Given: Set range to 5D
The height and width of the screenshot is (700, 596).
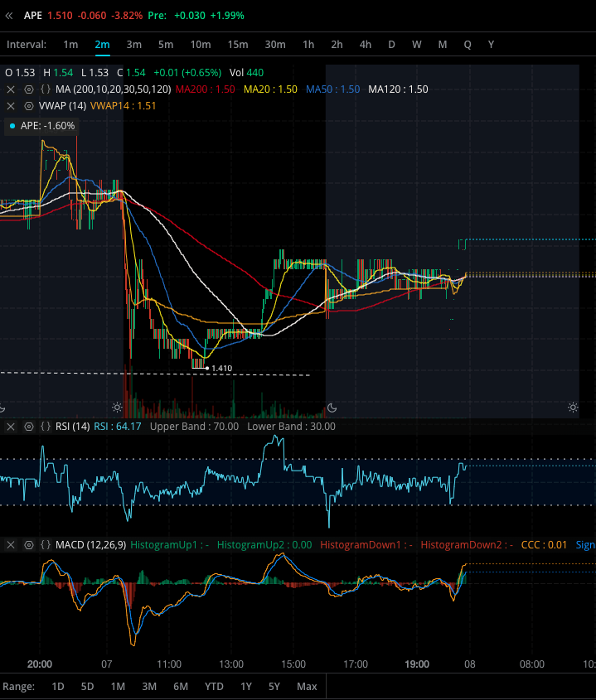Looking at the screenshot, I should coord(88,687).
